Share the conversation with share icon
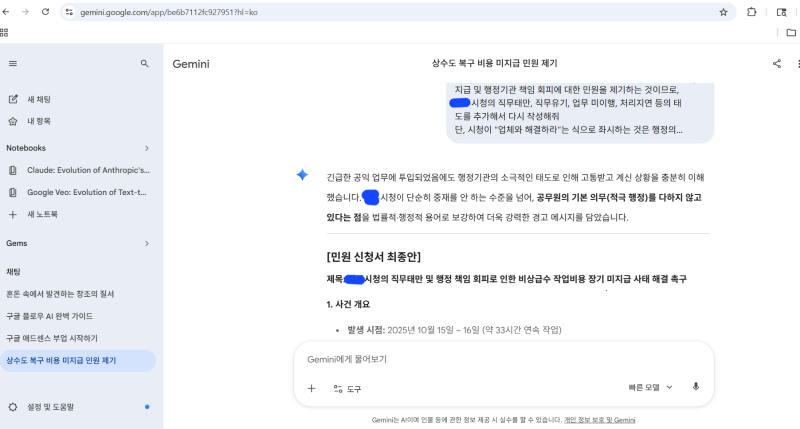Screen dimensions: 800x429 coord(777,63)
